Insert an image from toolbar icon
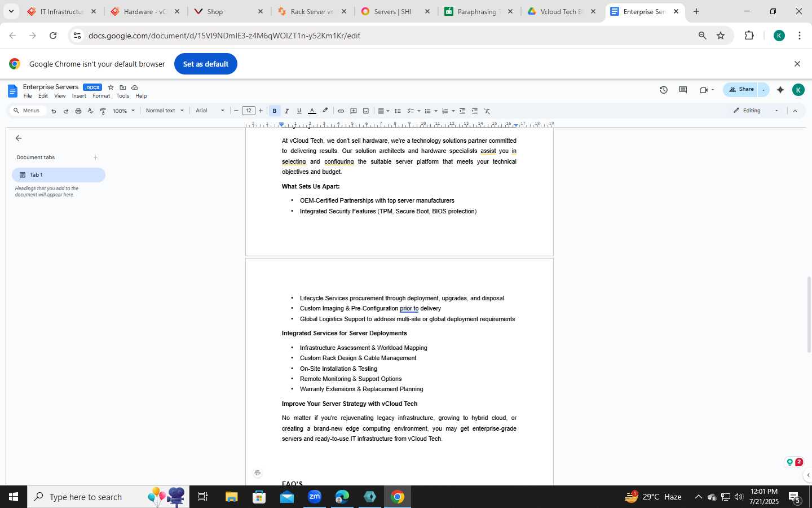Viewport: 812px width, 508px height. [366, 111]
